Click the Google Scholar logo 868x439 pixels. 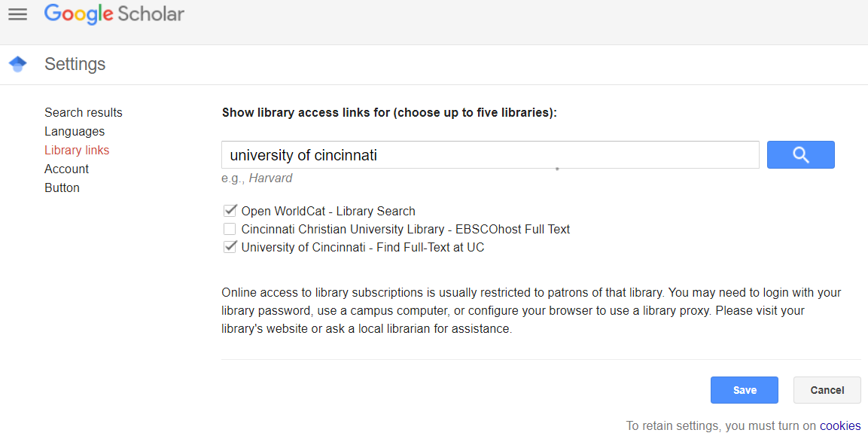point(114,14)
